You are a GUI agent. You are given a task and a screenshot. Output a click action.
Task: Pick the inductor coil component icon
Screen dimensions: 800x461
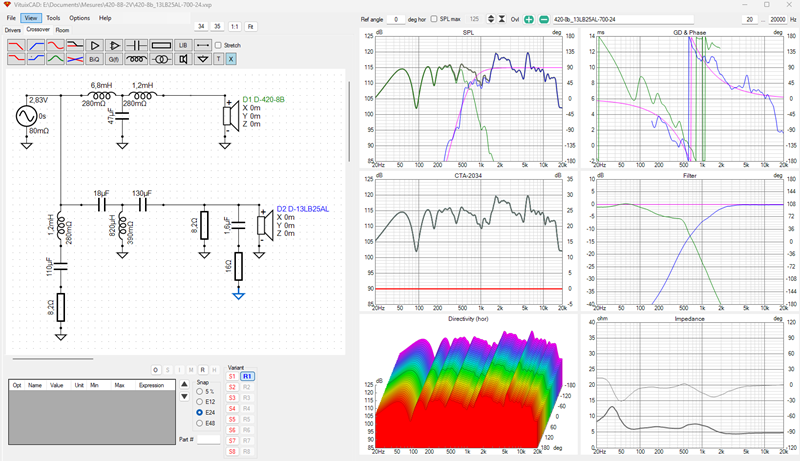pos(136,59)
